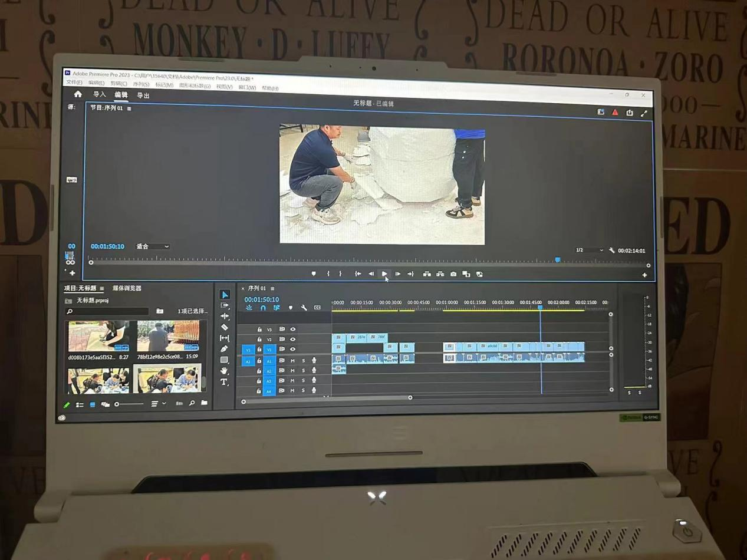Hide track V2 using its eye icon
This screenshot has height=560, width=747.
pos(292,339)
